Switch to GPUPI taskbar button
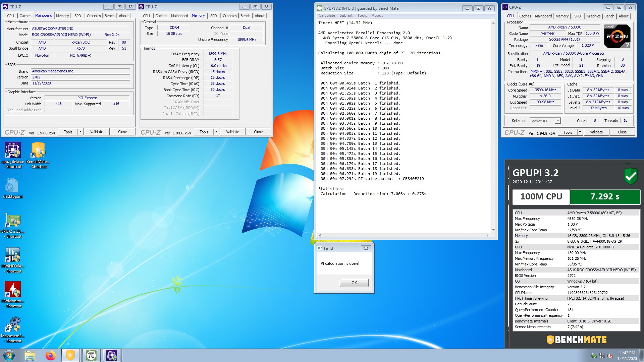644x362 pixels. [x=91, y=355]
